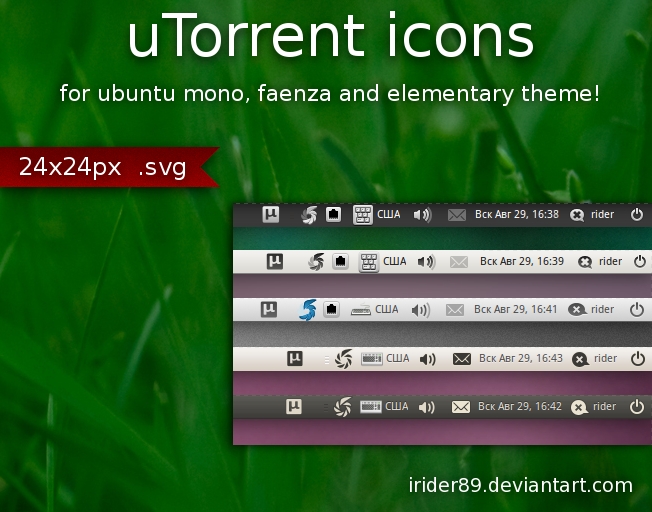The height and width of the screenshot is (512, 652).
Task: Click the keyboard layout icon in the 16:41 panel
Action: [x=361, y=310]
